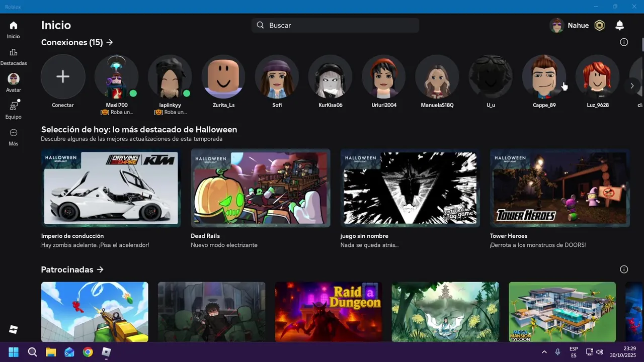Open Cappe_89 friend avatar

[x=544, y=77]
